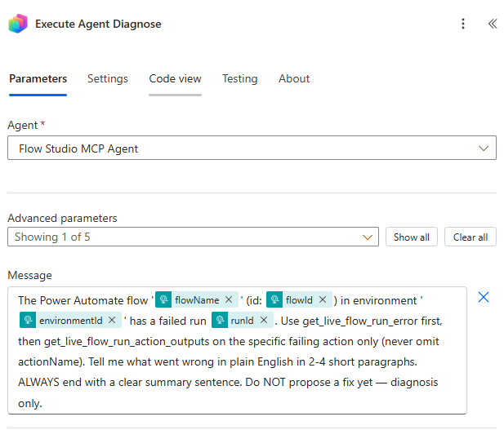This screenshot has width=504, height=430.
Task: Select the flowId dynamic content token
Action: (x=299, y=300)
